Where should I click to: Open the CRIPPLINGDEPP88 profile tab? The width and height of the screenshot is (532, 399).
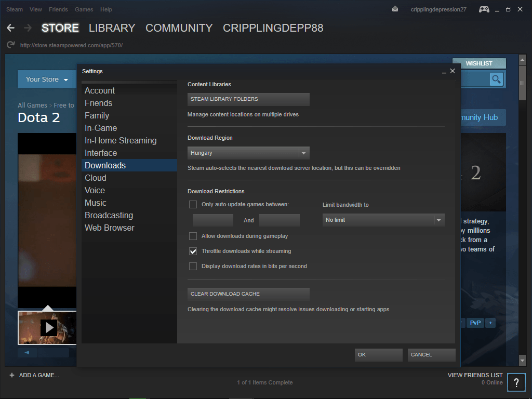[273, 28]
